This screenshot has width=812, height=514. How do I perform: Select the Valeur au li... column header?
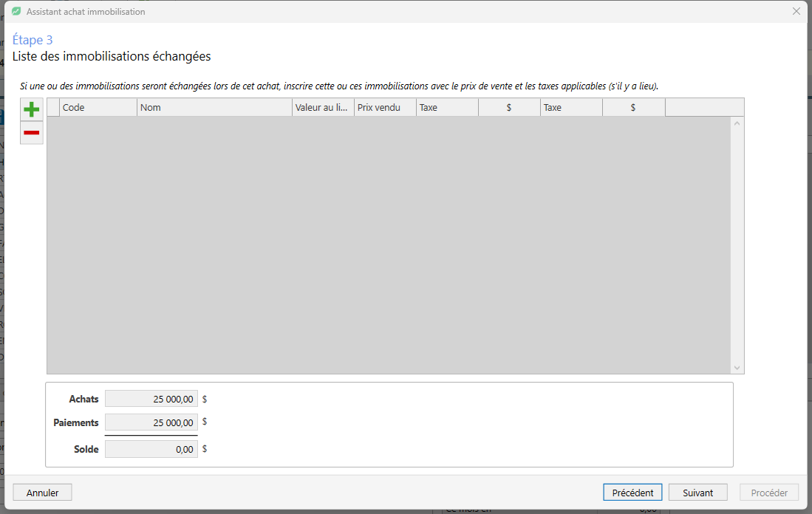pyautogui.click(x=323, y=108)
